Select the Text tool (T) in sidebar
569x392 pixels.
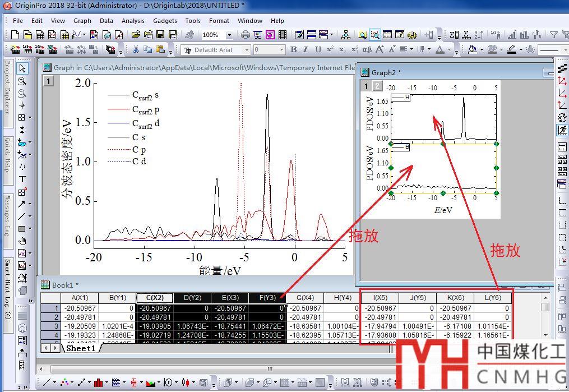point(22,179)
